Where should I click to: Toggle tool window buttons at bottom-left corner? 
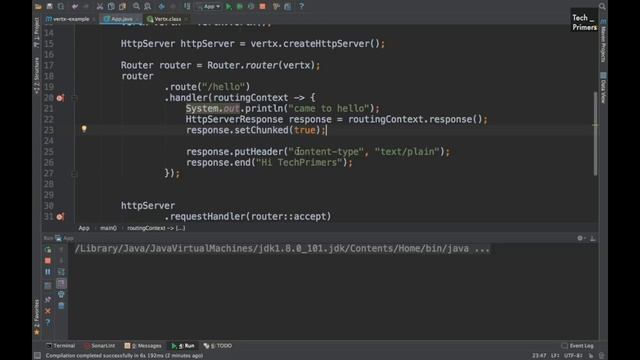37,356
